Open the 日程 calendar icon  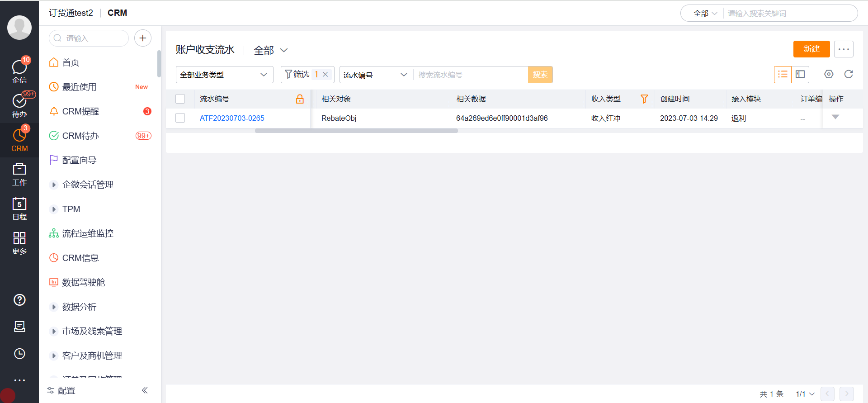[x=19, y=209]
